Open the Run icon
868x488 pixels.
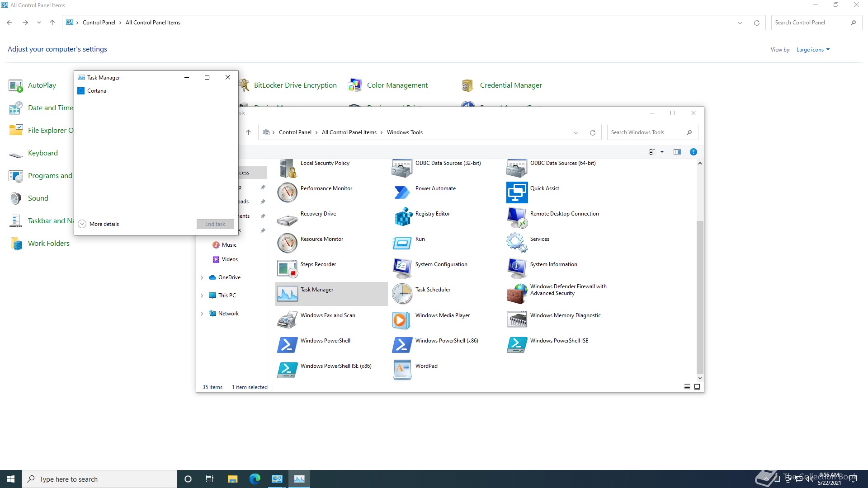click(x=402, y=244)
